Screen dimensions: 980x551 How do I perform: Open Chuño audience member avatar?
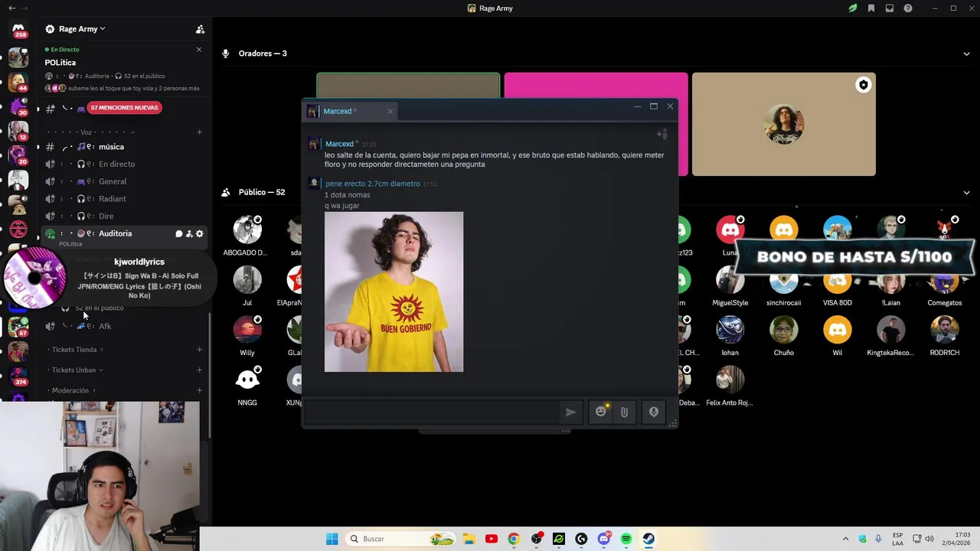tap(783, 330)
